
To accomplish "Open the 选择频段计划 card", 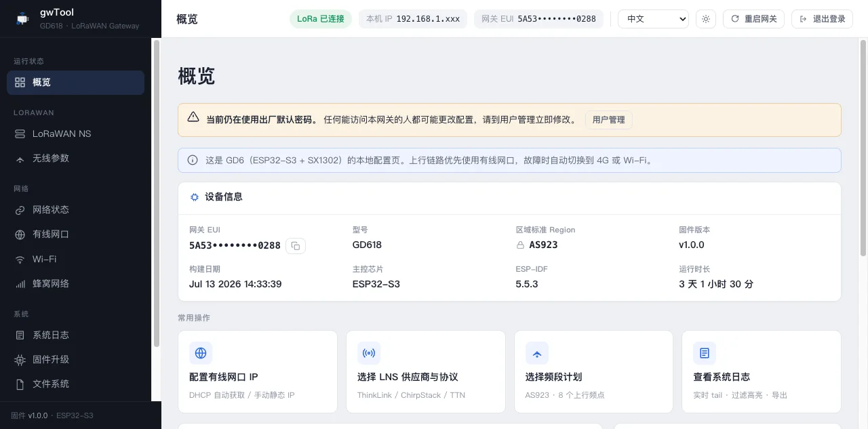I will 593,371.
